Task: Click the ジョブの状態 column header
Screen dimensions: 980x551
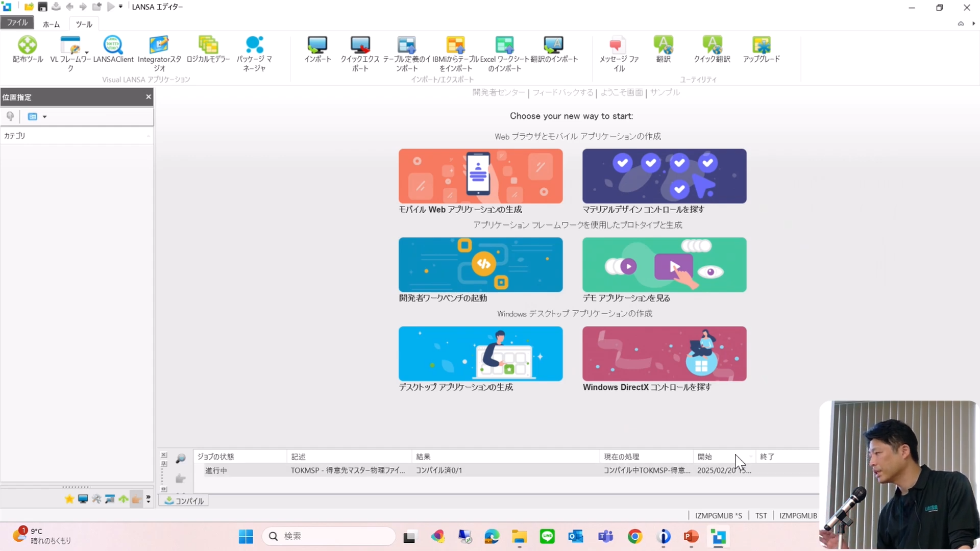Action: tap(240, 457)
